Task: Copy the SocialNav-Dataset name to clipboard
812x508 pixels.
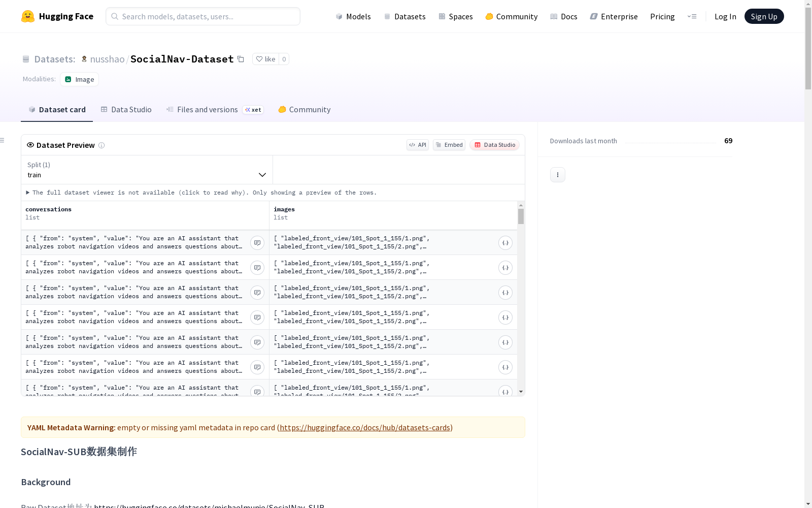Action: coord(241,59)
